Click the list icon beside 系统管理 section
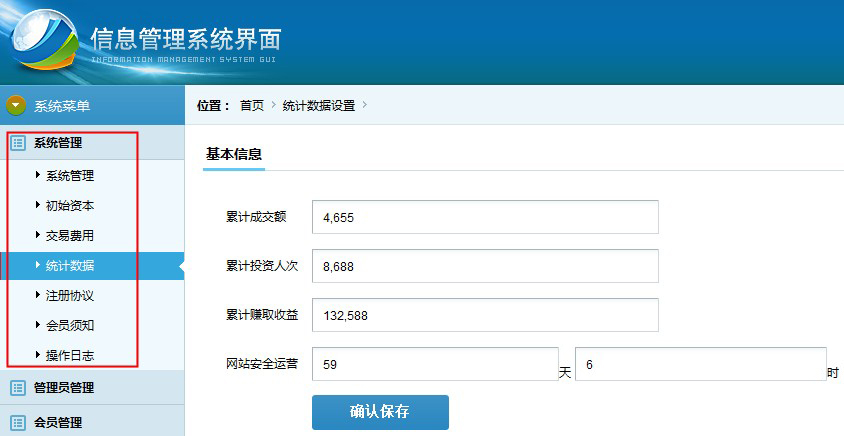Screen dimensions: 844x436 pos(17,143)
